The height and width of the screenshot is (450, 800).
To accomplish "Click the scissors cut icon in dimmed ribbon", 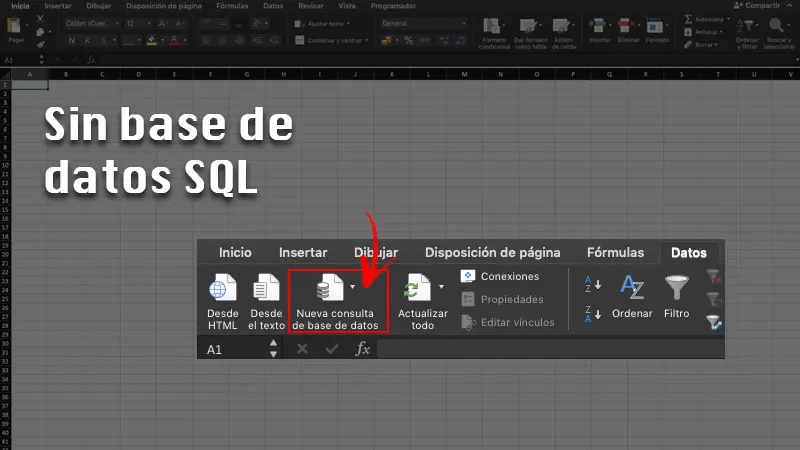I will [x=40, y=19].
